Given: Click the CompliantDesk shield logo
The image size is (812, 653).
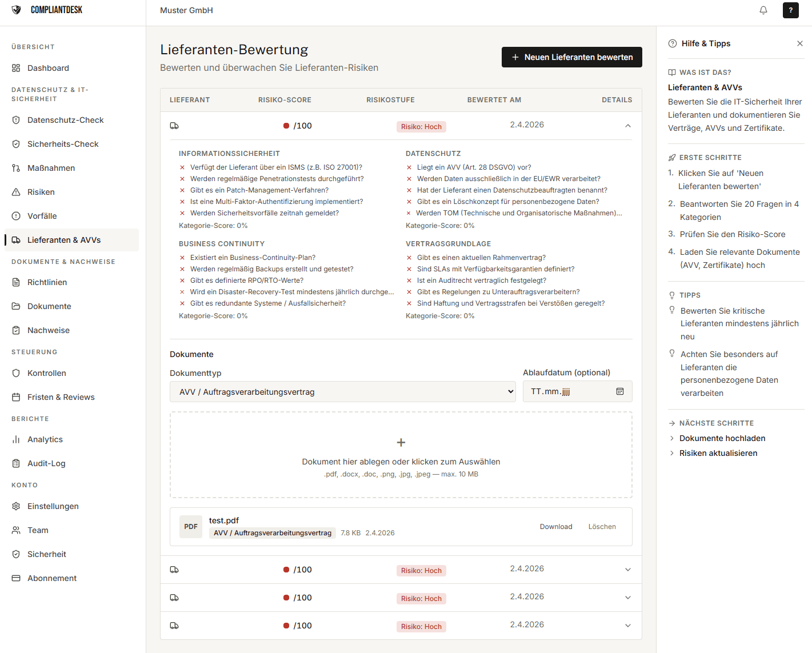Looking at the screenshot, I should tap(17, 10).
